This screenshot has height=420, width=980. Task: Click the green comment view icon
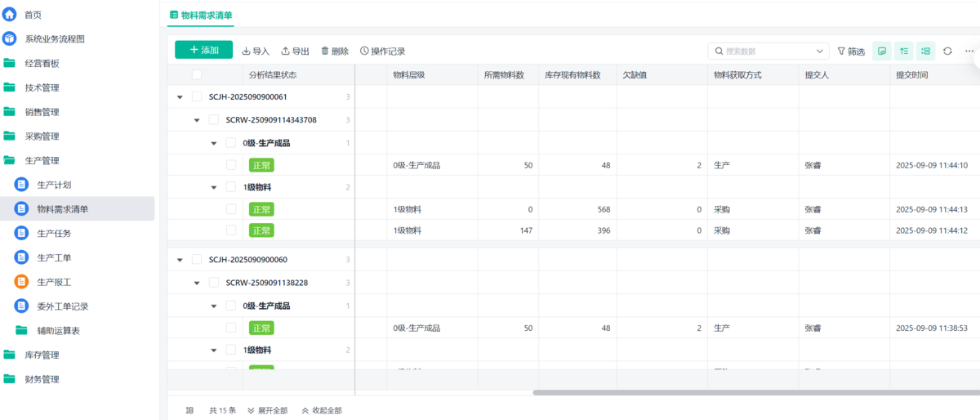coord(882,51)
